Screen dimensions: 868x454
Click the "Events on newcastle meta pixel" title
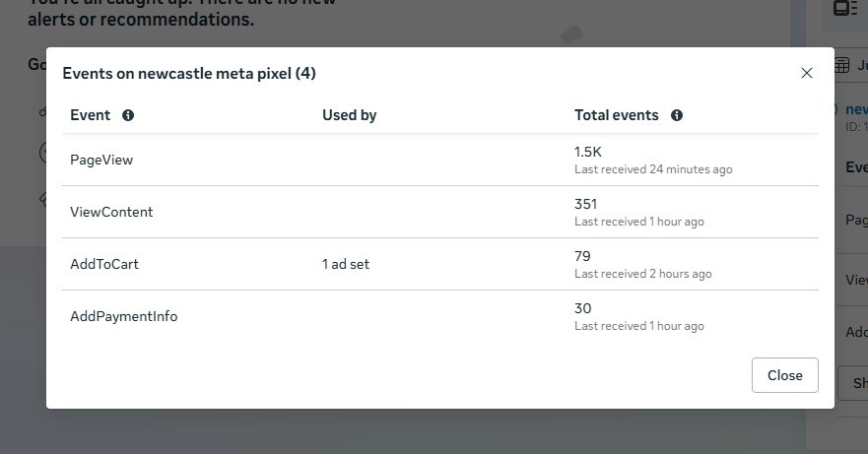pos(189,73)
